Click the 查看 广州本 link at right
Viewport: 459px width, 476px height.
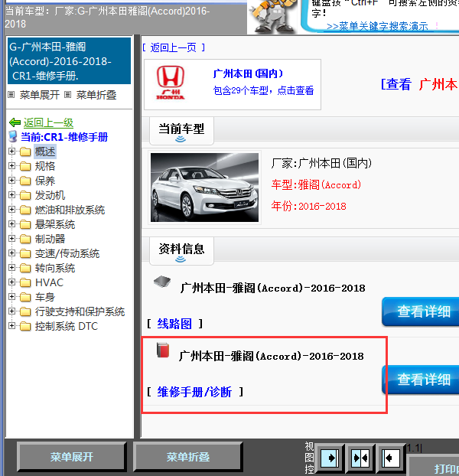pos(419,84)
